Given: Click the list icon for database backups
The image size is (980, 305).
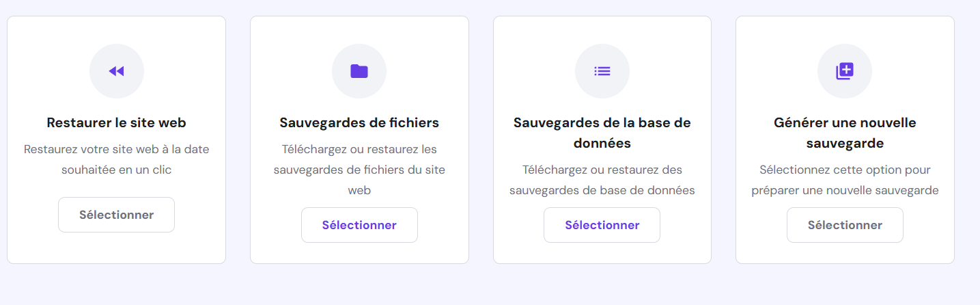Looking at the screenshot, I should click(x=602, y=71).
